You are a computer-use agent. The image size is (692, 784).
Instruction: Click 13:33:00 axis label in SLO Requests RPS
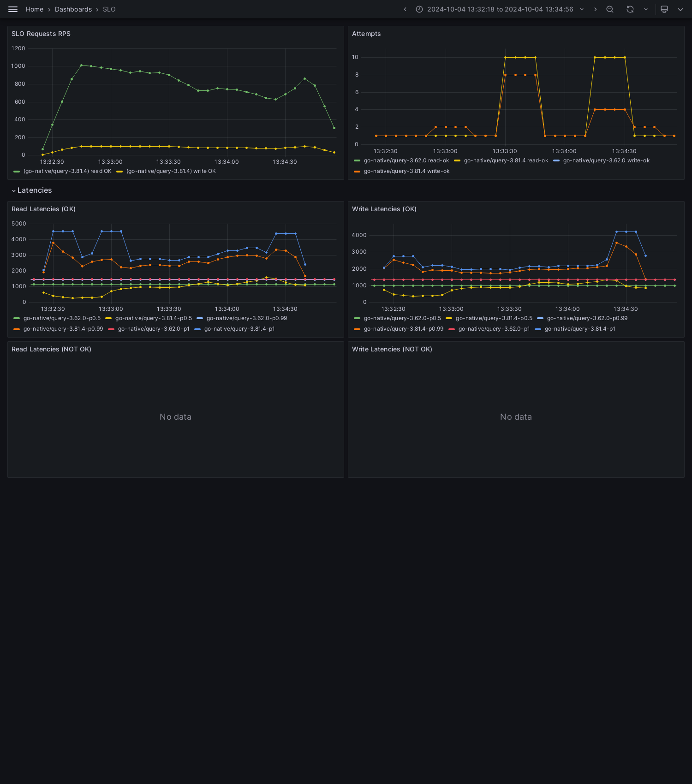click(x=110, y=162)
